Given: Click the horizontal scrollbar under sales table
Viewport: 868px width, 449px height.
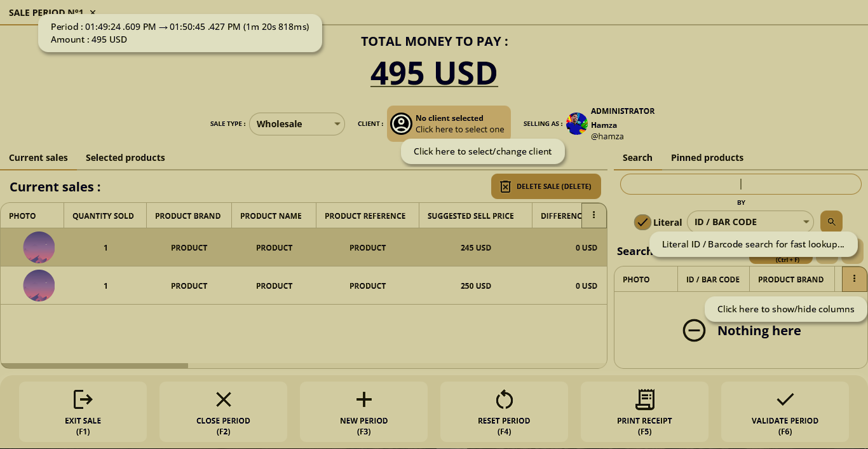Looking at the screenshot, I should tap(94, 366).
